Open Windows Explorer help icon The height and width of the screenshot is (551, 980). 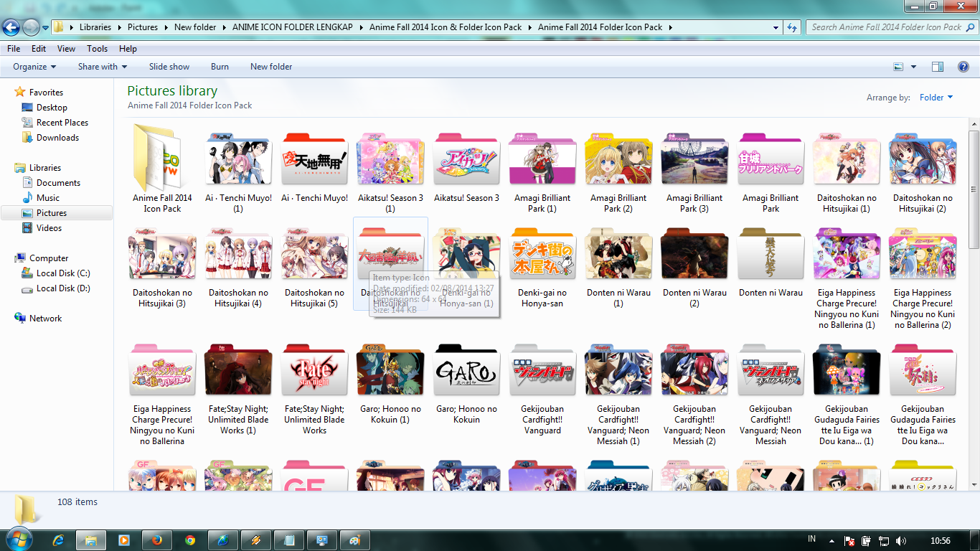(x=963, y=67)
